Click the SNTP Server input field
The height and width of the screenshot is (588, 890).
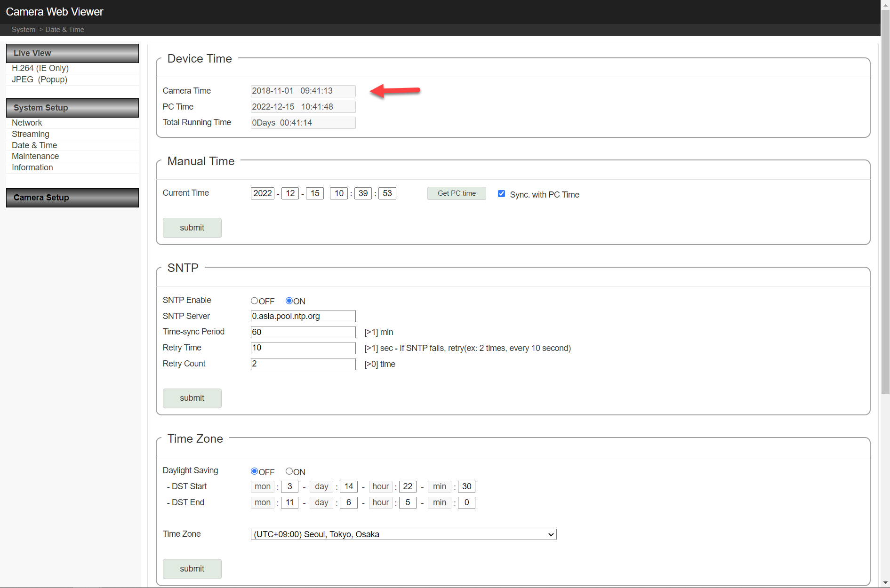(x=303, y=316)
